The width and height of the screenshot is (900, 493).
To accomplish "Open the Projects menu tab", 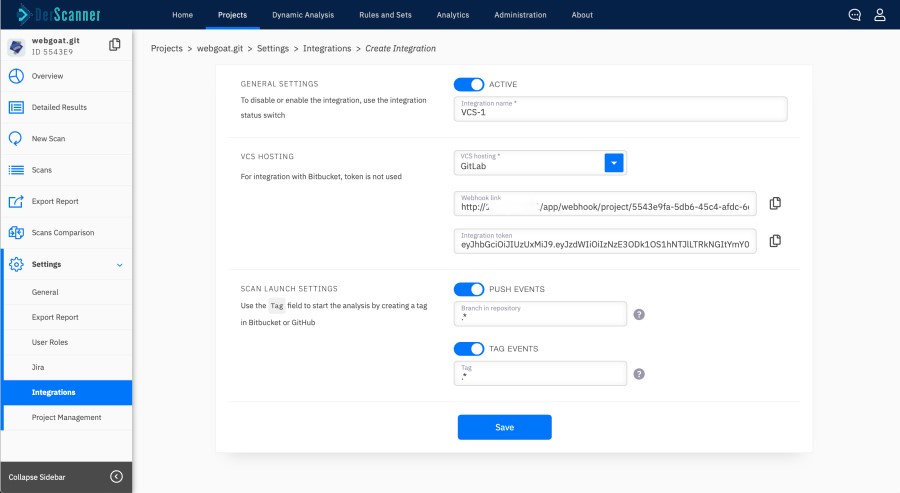I will (x=232, y=15).
